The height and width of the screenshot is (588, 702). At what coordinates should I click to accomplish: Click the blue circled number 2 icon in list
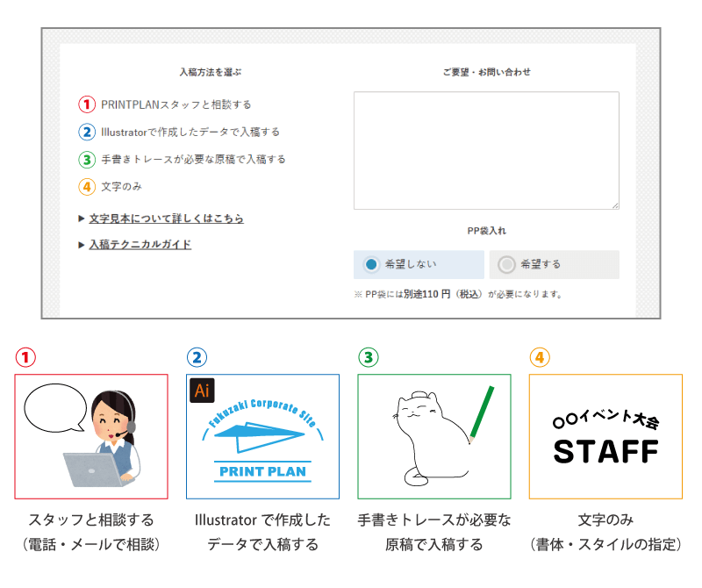pos(87,133)
